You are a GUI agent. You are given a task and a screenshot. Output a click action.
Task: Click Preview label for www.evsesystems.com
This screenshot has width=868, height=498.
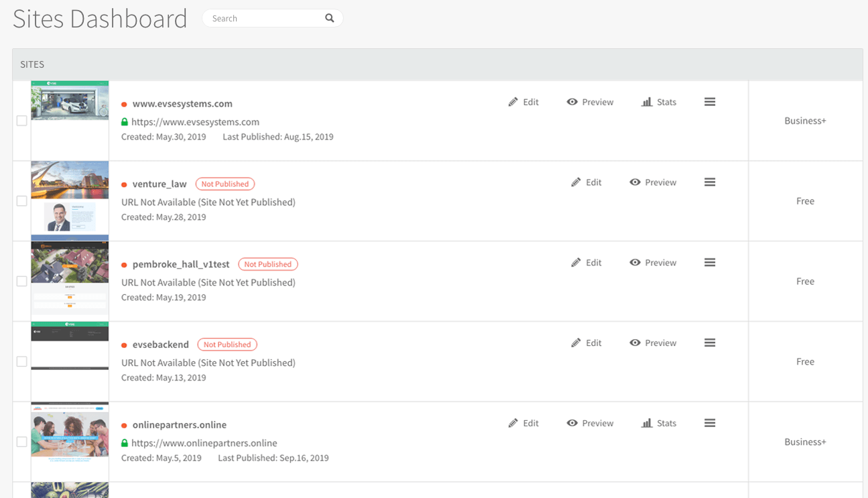point(598,102)
